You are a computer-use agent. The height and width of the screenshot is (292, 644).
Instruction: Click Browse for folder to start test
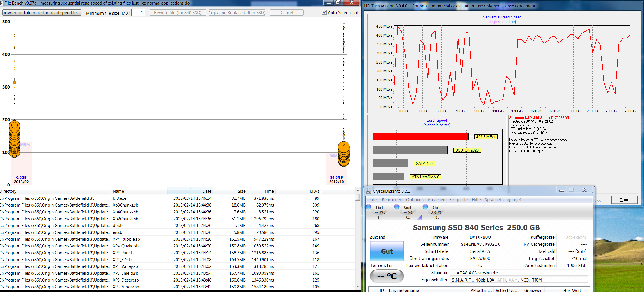click(x=42, y=12)
